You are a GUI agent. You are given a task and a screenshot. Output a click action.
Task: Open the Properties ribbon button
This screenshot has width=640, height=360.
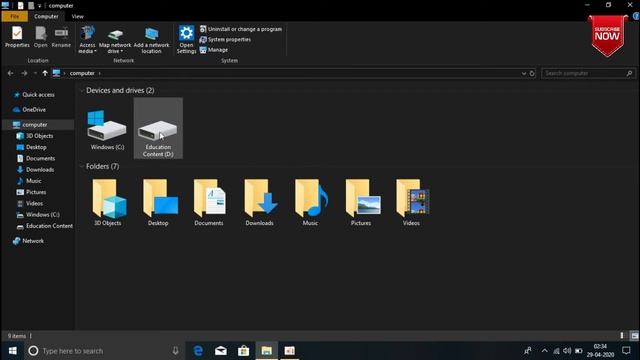(17, 37)
